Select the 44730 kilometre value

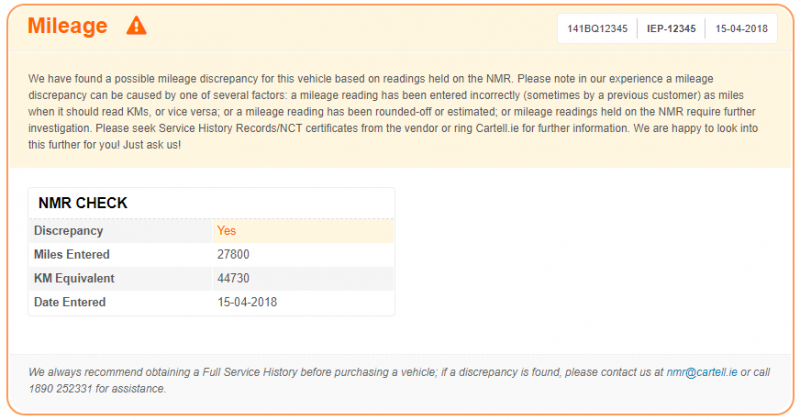coord(233,278)
